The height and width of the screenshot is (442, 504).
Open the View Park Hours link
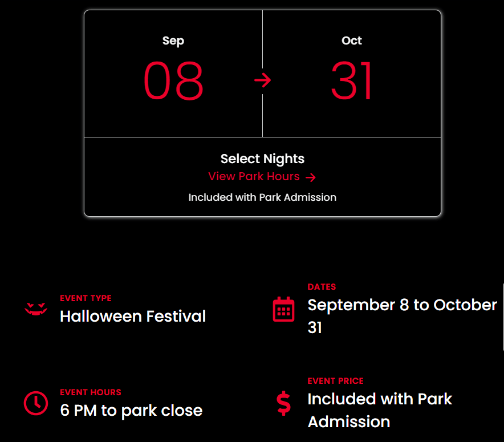click(x=254, y=176)
